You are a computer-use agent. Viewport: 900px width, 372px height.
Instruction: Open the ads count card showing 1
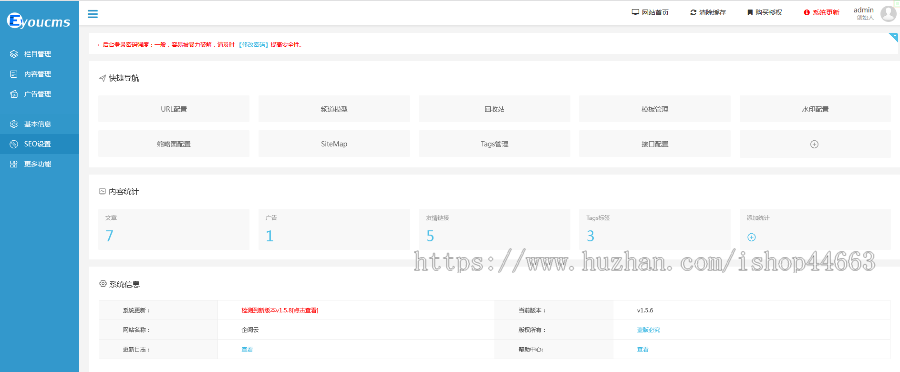(x=334, y=229)
